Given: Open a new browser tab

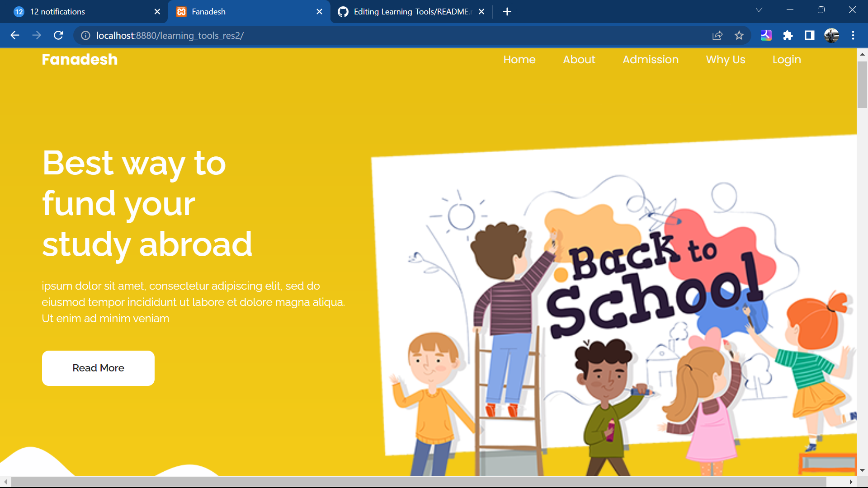Looking at the screenshot, I should coord(507,12).
